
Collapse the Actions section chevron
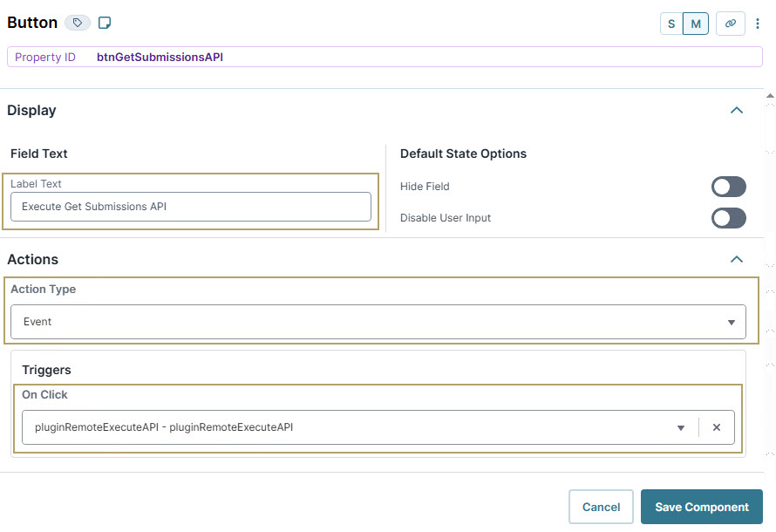pos(737,259)
